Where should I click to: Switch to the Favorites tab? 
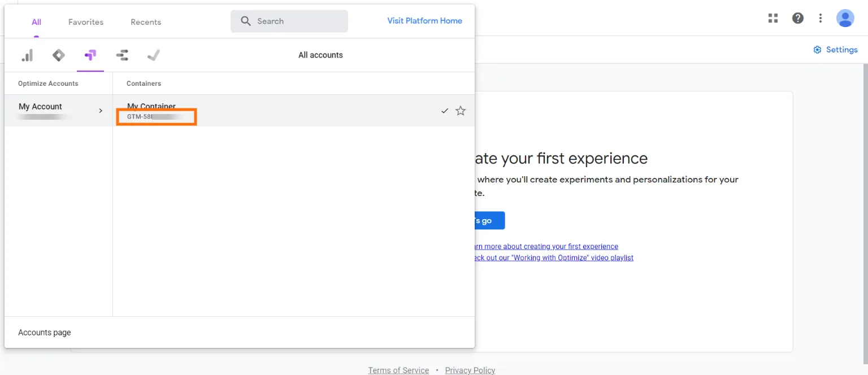[x=86, y=22]
